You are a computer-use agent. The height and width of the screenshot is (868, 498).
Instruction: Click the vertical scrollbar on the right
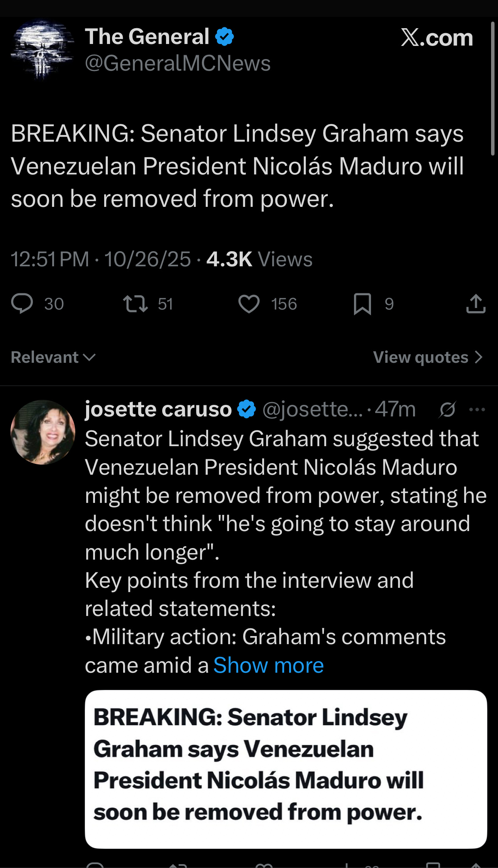[493, 89]
